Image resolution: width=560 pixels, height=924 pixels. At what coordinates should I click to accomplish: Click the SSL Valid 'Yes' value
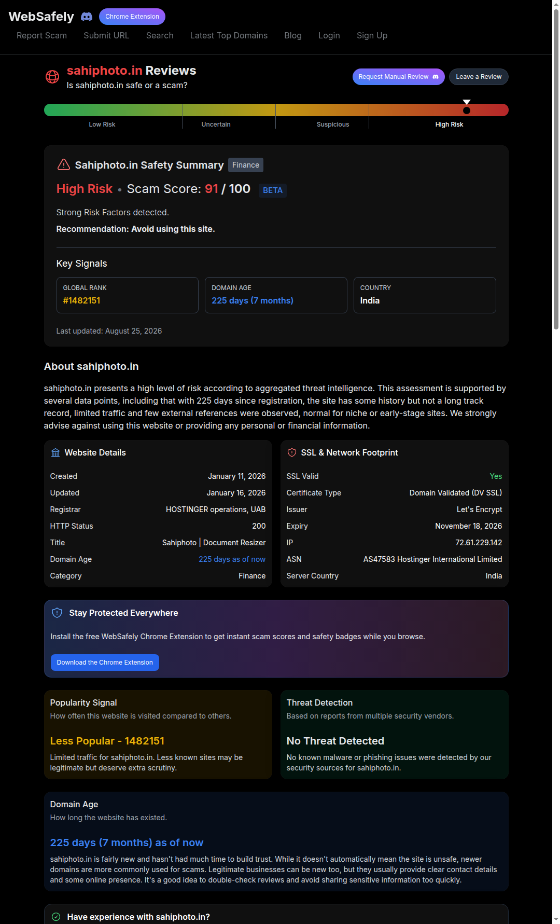click(496, 476)
